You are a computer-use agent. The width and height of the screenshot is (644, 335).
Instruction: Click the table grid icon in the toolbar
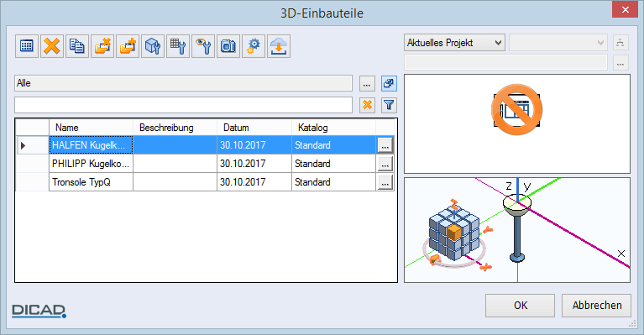pyautogui.click(x=27, y=46)
